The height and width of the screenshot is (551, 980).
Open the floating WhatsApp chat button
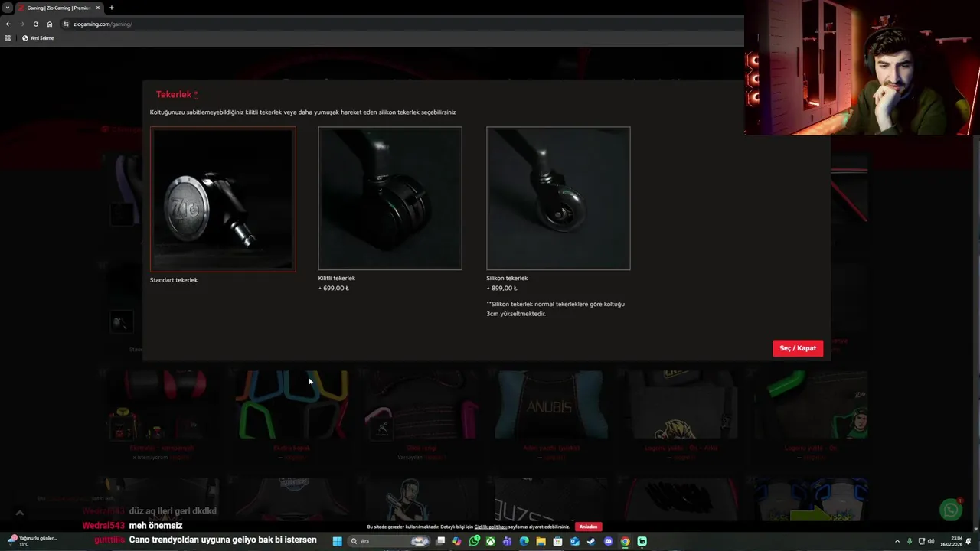pos(950,510)
